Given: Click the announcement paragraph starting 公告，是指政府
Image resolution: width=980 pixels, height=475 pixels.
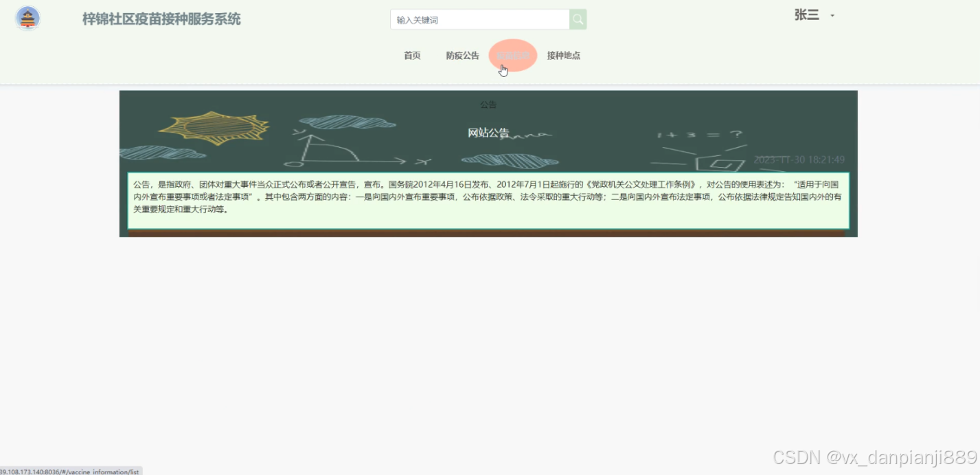Looking at the screenshot, I should click(488, 201).
